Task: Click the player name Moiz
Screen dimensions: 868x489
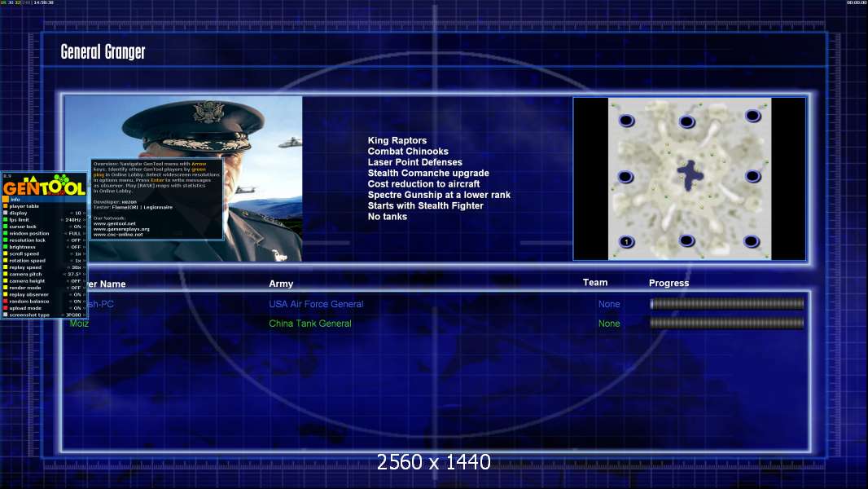Action: coord(79,324)
